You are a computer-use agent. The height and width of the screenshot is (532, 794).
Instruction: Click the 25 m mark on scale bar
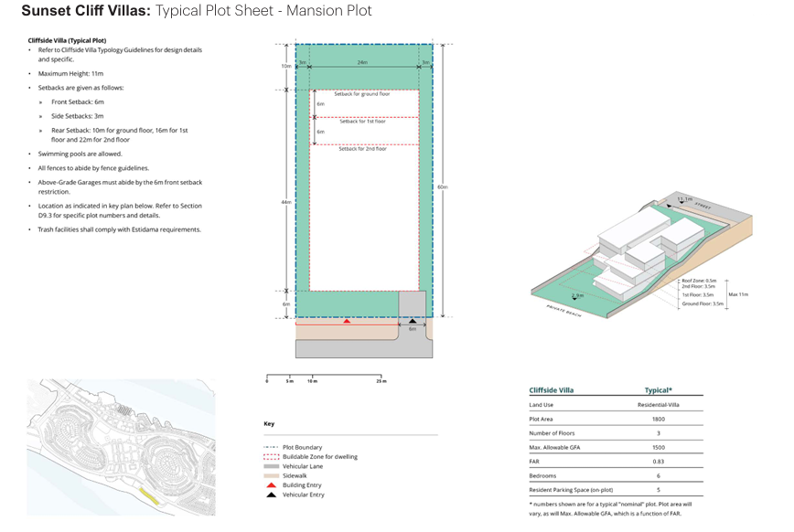click(x=381, y=380)
